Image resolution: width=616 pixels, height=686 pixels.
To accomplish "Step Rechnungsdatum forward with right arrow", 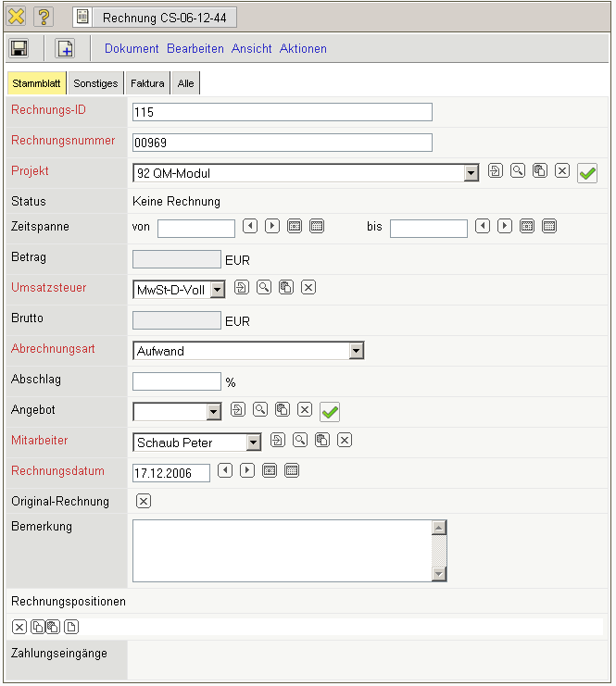I will tap(247, 471).
